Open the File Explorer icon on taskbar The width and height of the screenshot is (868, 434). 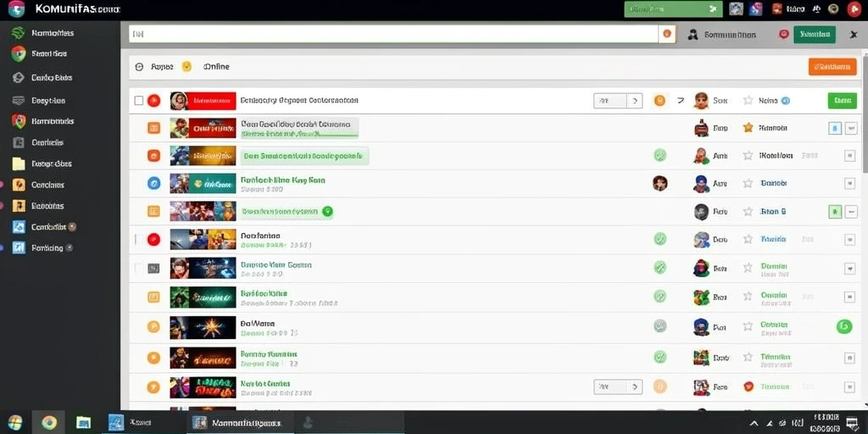coord(83,423)
